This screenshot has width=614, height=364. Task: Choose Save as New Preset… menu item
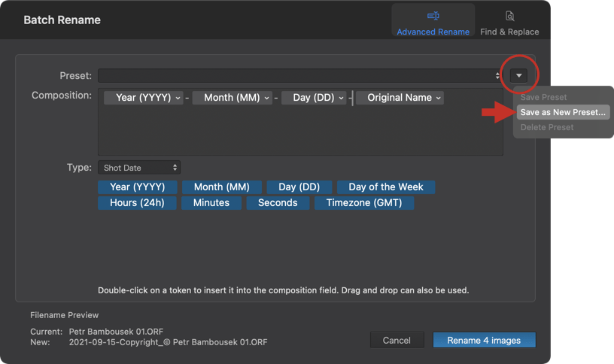[x=563, y=112]
